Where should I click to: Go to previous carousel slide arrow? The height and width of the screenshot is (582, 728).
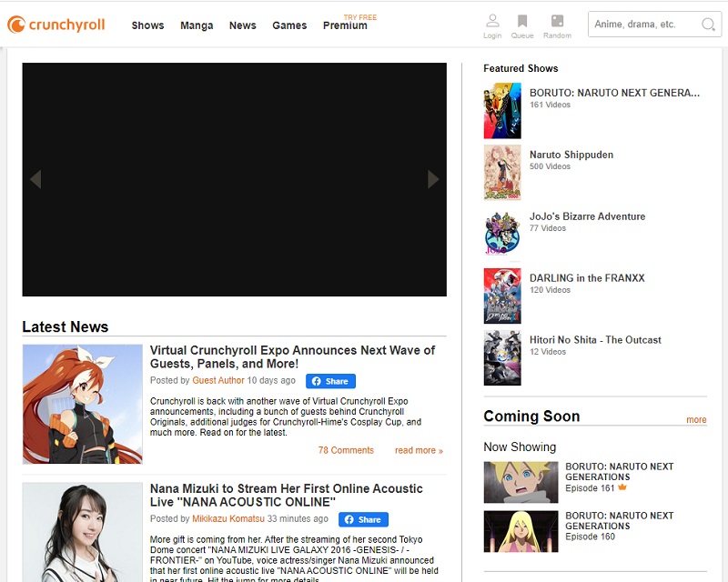[35, 179]
